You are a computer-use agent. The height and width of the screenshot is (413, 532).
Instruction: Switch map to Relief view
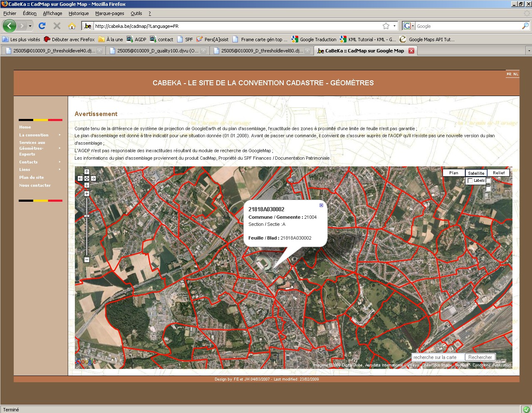(498, 173)
